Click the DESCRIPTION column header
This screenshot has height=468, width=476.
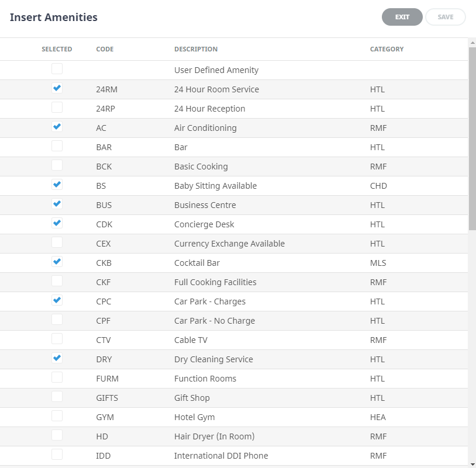pos(196,49)
